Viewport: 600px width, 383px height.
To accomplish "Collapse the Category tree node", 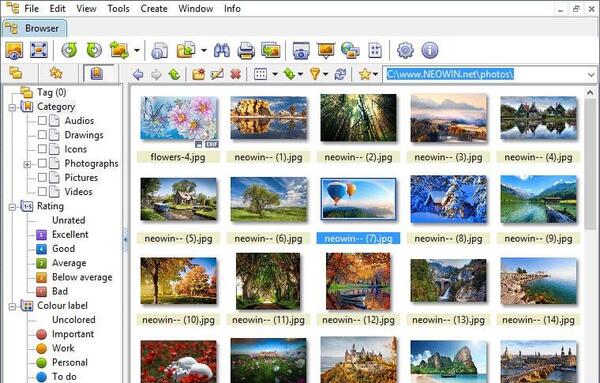I will click(12, 107).
